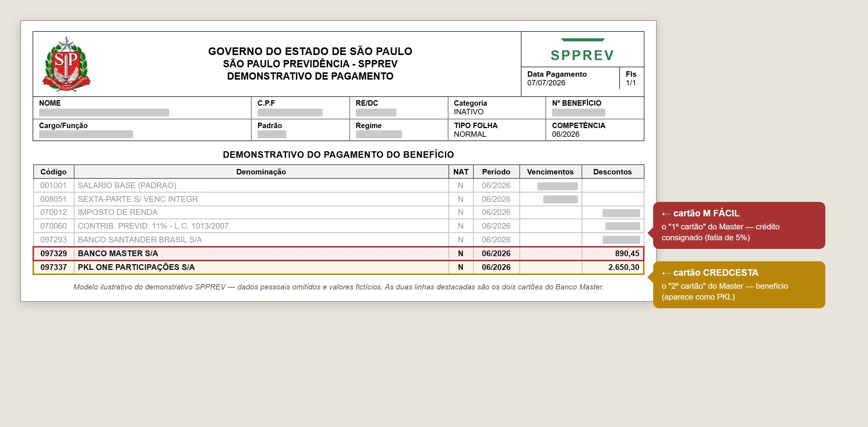Click 'PKL ONE PARTICIPAÇÕES S/A' row name

coord(136,267)
